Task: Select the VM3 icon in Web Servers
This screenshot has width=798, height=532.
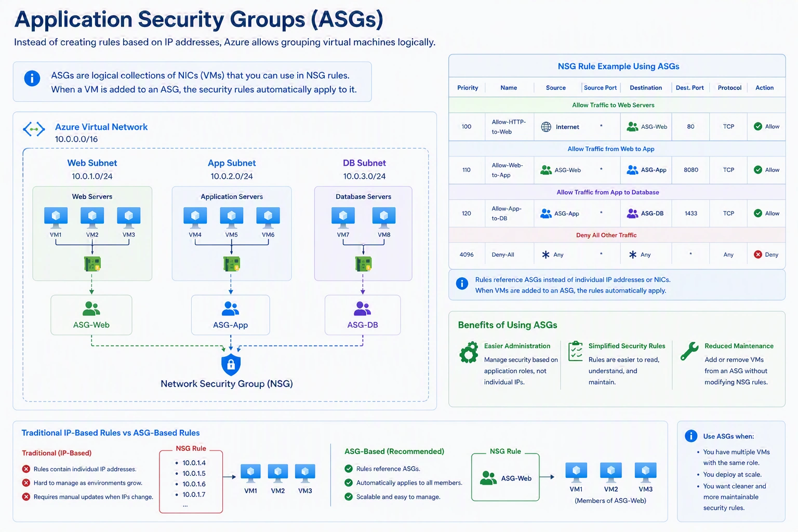Action: point(129,218)
